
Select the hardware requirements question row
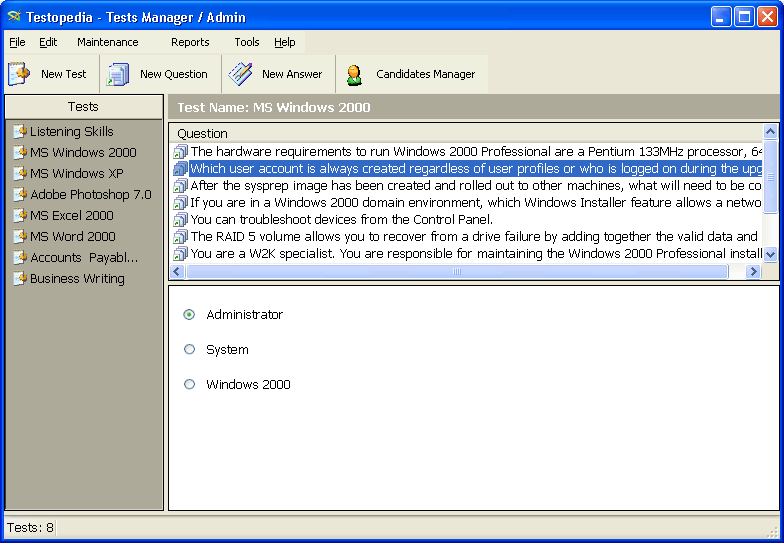tap(466, 152)
